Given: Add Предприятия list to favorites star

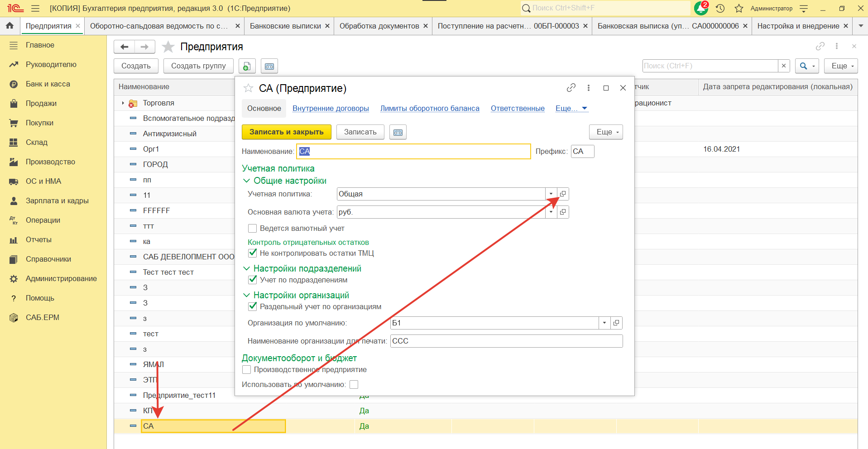Looking at the screenshot, I should click(x=168, y=47).
